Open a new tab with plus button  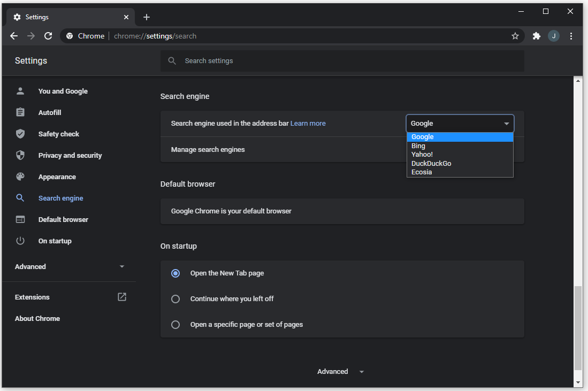tap(147, 17)
